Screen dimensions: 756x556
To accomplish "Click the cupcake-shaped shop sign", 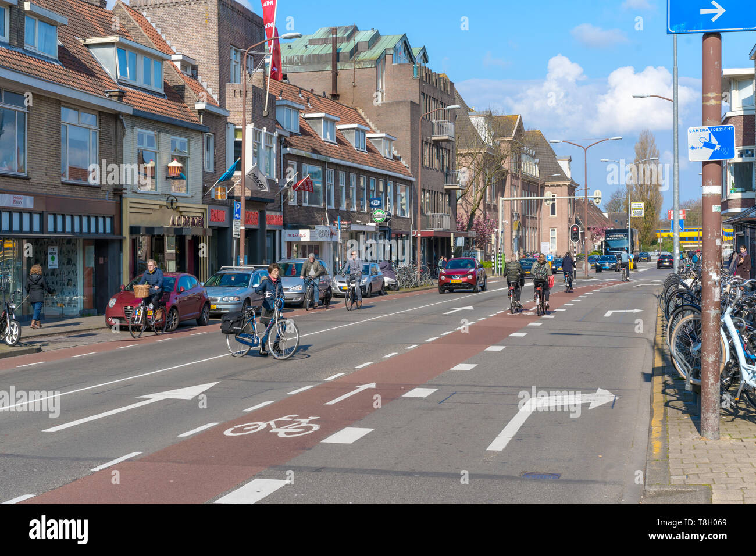I will click(x=175, y=168).
